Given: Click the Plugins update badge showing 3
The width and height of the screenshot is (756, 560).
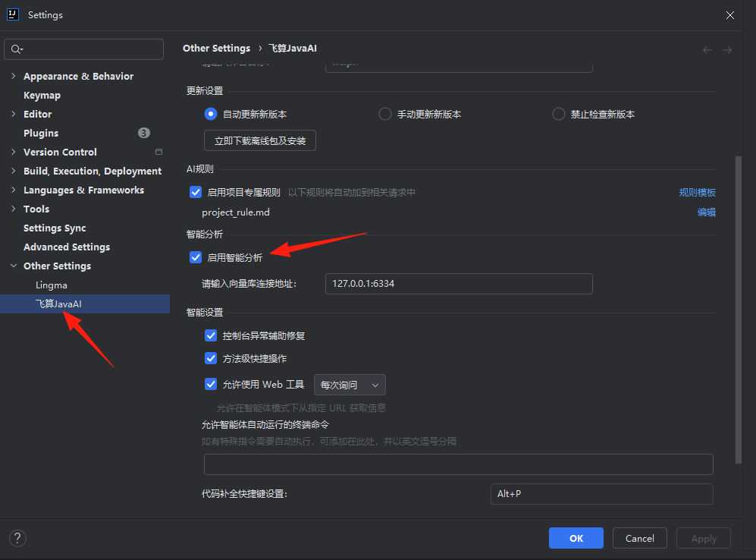Looking at the screenshot, I should click(143, 133).
